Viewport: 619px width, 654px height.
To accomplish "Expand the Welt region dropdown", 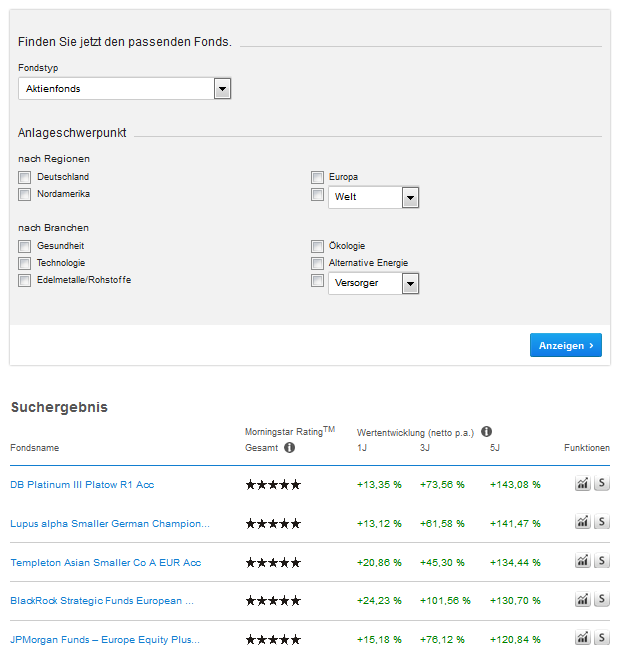I will 410,197.
